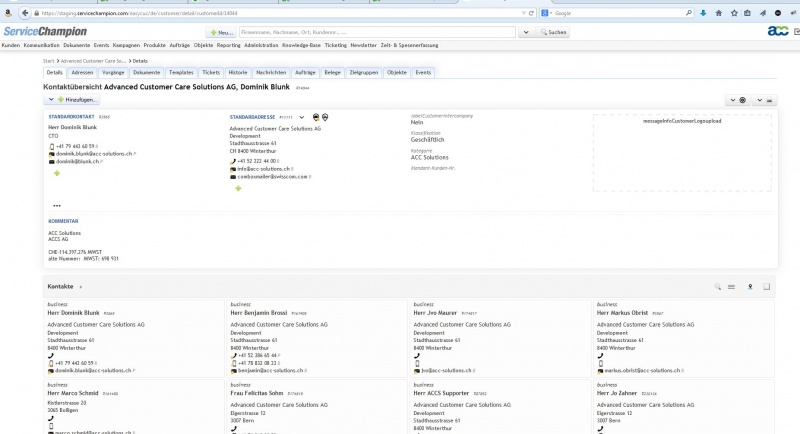Screen dimensions: 800x434
Task: Click phone icon in Herr Jvo Maurer card
Action: click(417, 356)
